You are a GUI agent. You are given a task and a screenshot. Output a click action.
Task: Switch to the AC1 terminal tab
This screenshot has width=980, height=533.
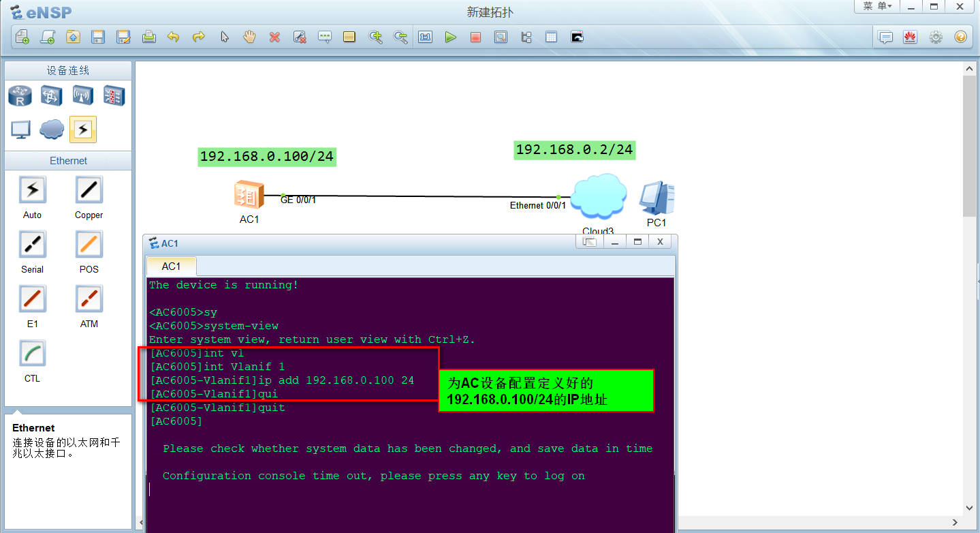coord(171,266)
